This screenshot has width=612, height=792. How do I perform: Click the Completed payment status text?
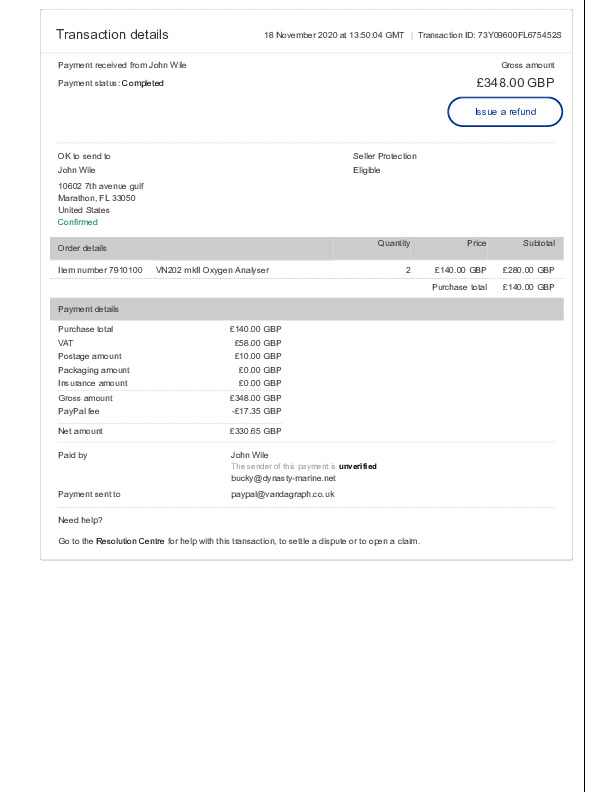[142, 83]
